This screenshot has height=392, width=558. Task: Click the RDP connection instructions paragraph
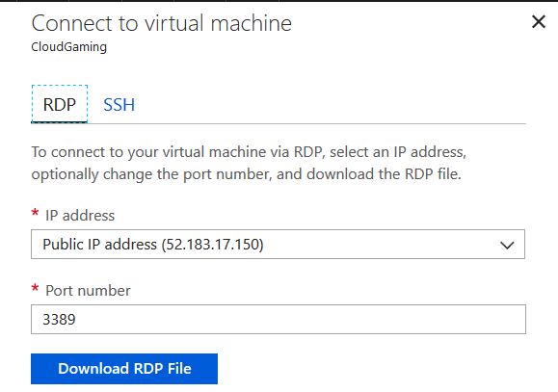tap(249, 164)
